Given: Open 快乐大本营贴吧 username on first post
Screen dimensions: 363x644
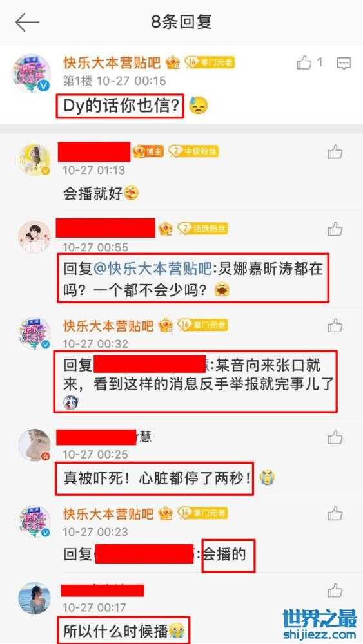Looking at the screenshot, I should [x=112, y=62].
